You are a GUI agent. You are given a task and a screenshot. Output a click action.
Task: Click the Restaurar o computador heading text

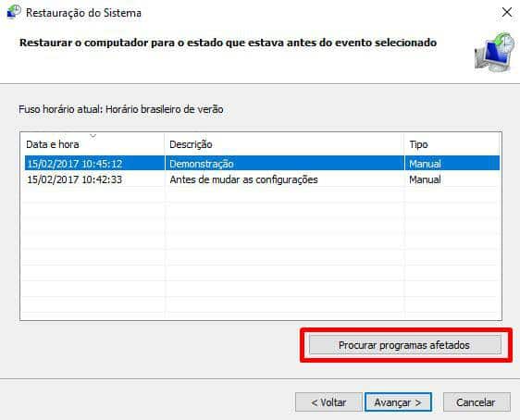point(229,43)
